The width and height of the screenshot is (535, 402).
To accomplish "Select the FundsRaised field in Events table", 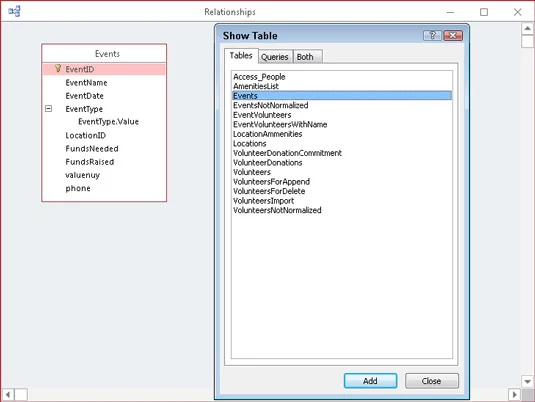I will pyautogui.click(x=90, y=162).
